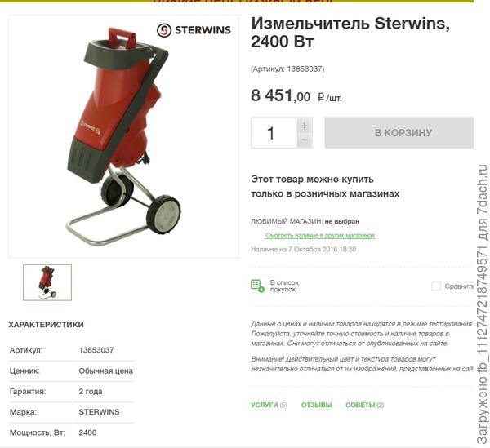Tick the Сравнить compare checkbox

(x=436, y=286)
